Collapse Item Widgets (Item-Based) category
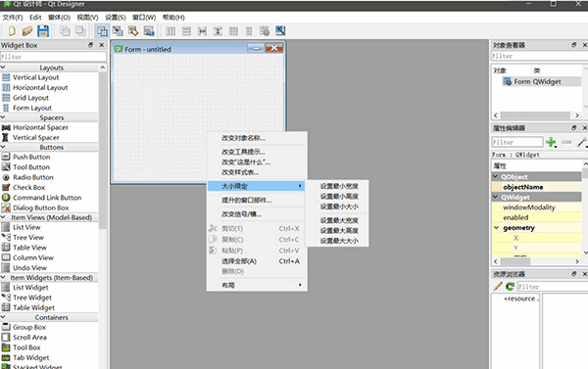This screenshot has width=588, height=369. click(x=3, y=277)
